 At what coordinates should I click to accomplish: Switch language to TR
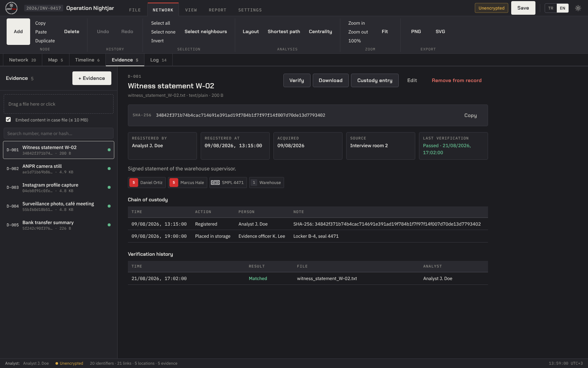(x=551, y=8)
